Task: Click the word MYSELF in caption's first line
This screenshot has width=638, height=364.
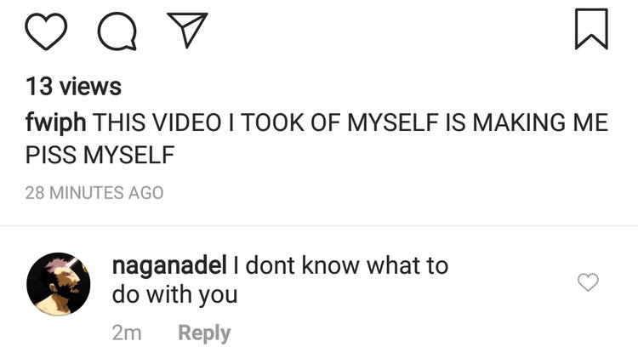Action: click(x=396, y=122)
